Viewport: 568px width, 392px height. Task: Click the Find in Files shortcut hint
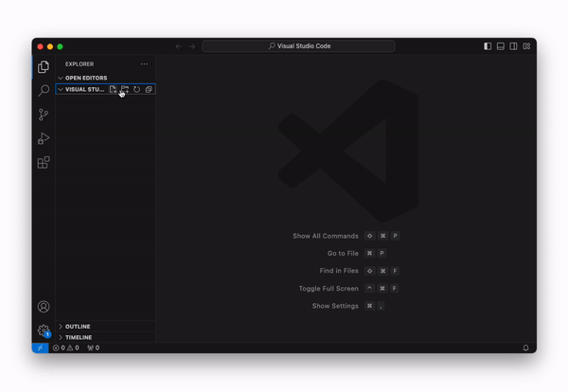(360, 271)
